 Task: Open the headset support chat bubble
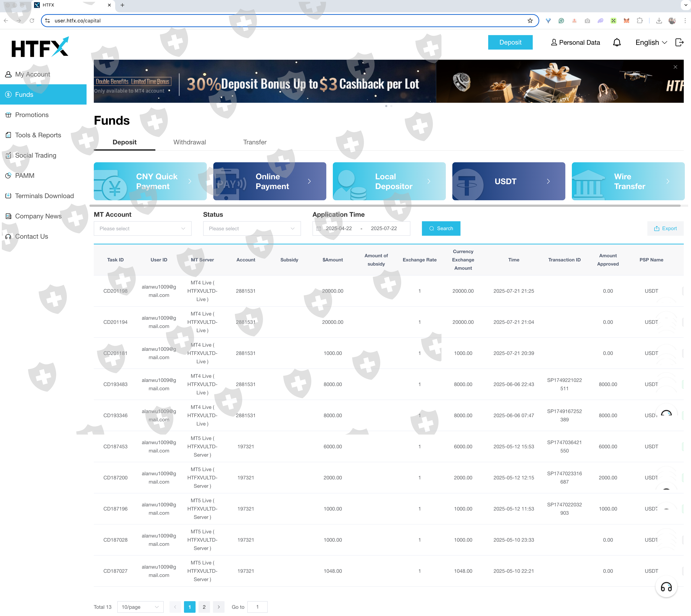[666, 587]
